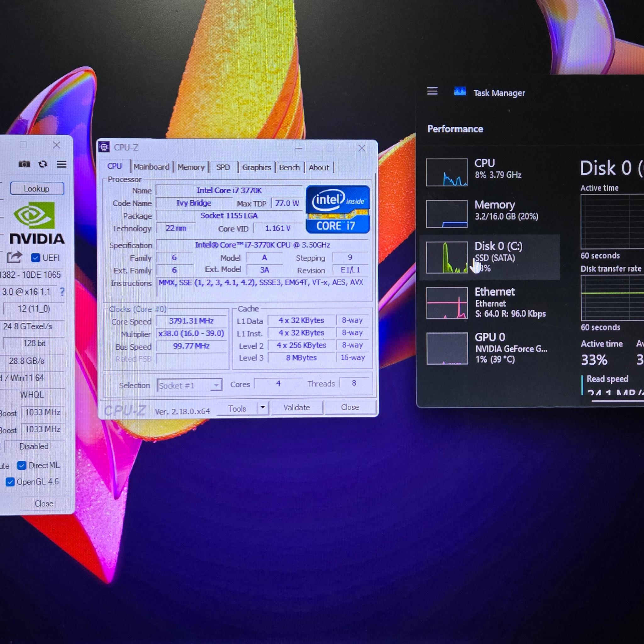
Task: Click the Code Name value 'Ivy Bridge'
Action: 194,203
